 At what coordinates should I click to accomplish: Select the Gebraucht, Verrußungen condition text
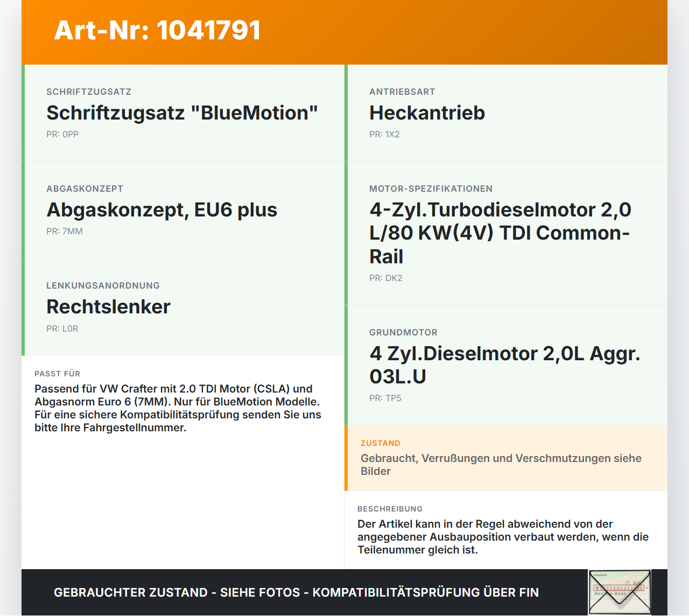click(501, 465)
